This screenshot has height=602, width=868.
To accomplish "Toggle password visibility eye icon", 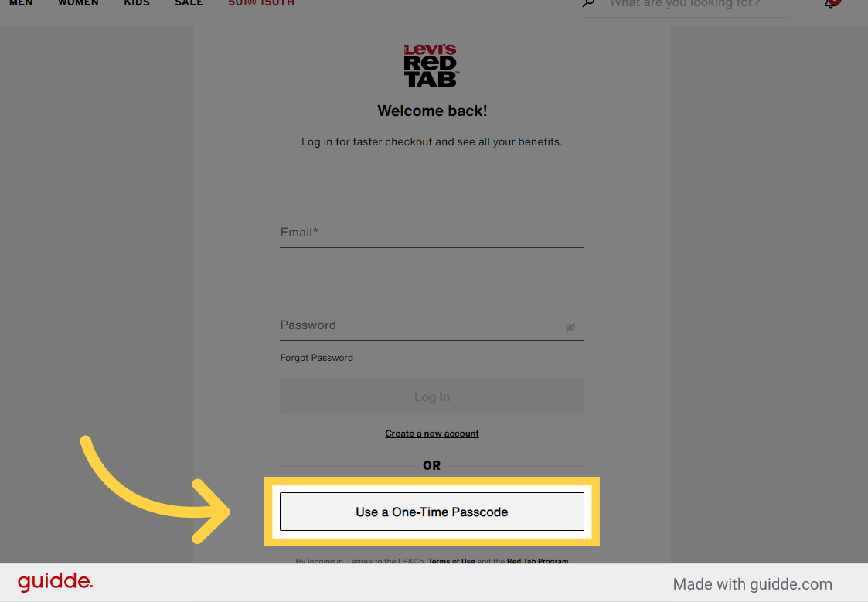I will [570, 327].
